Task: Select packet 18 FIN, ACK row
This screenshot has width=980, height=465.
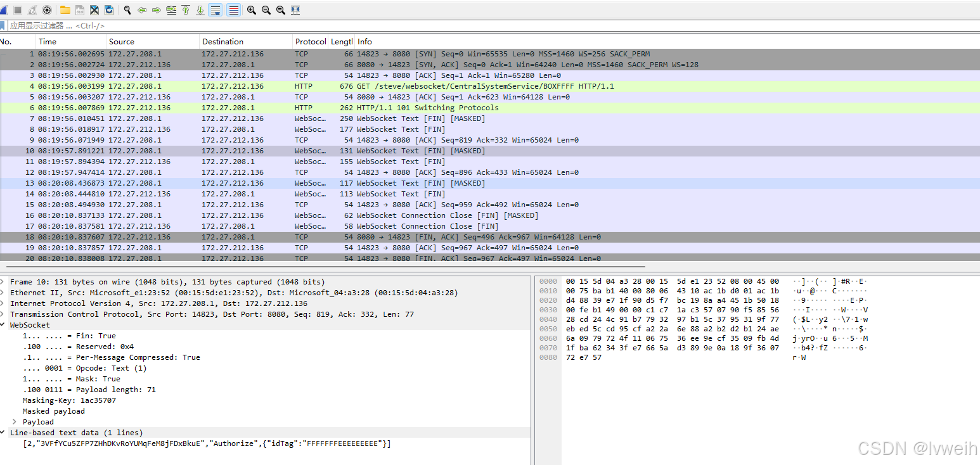Action: (490, 237)
